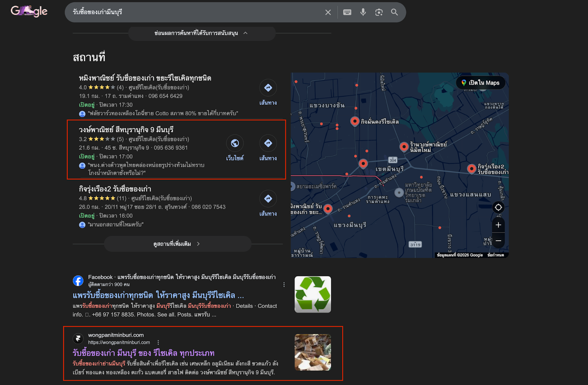This screenshot has height=385, width=588.
Task: Click the magnifier search icon
Action: [394, 12]
